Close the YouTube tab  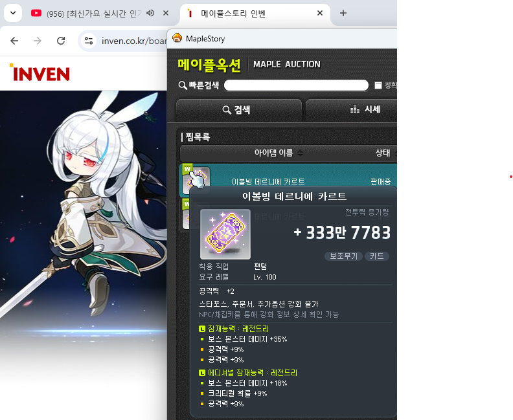tap(166, 13)
